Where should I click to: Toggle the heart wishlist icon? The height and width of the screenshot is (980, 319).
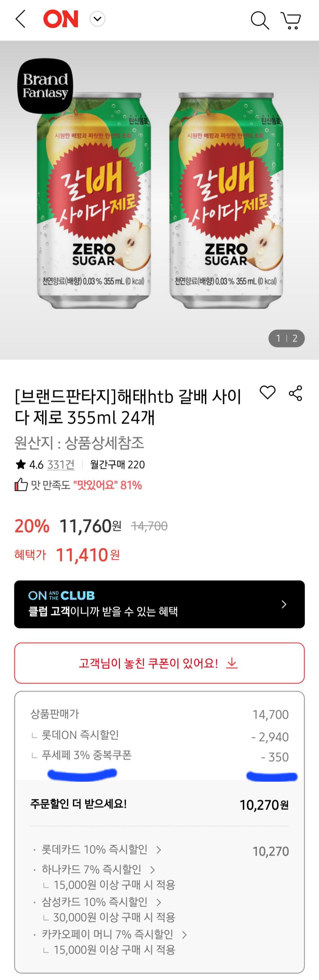point(267,392)
